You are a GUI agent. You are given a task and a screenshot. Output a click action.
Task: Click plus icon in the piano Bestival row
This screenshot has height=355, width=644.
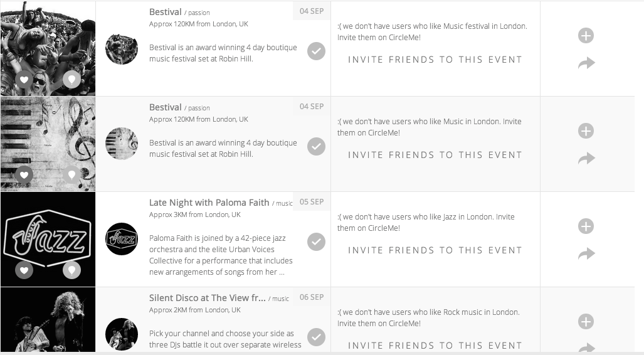click(x=586, y=131)
